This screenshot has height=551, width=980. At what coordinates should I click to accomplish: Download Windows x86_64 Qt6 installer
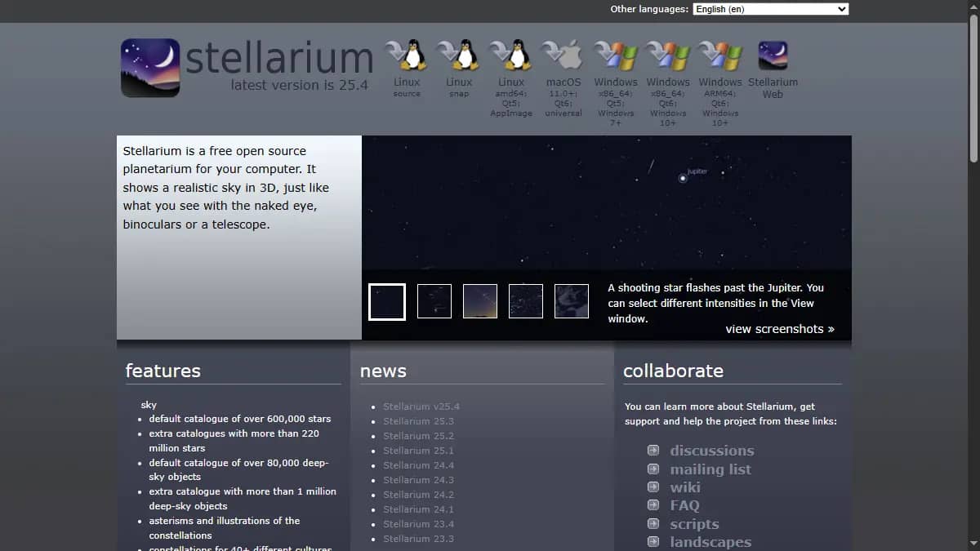[x=668, y=83]
